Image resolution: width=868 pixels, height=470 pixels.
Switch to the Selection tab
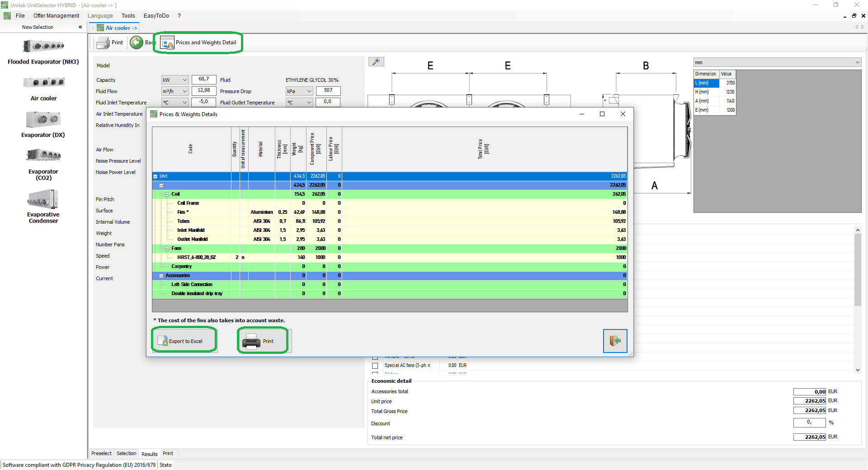[x=126, y=453]
